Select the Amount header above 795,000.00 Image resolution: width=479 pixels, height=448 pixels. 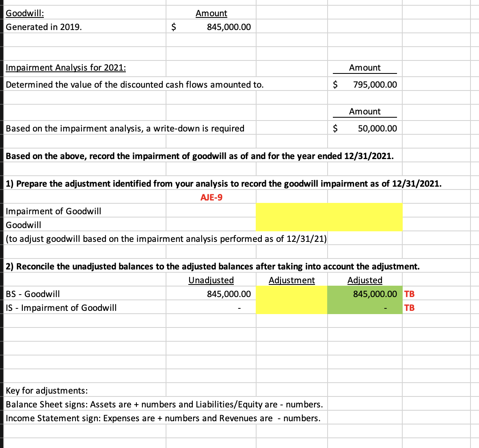[365, 67]
